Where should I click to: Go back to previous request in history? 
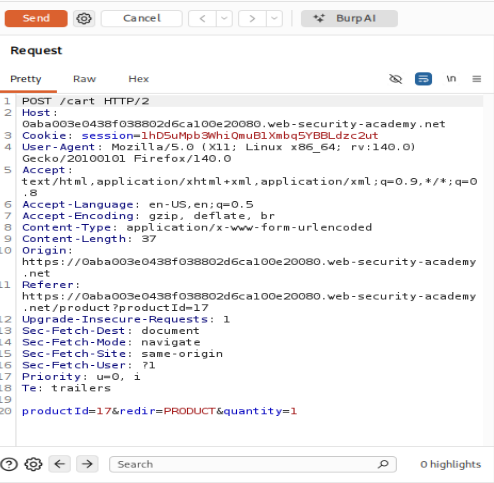202,18
